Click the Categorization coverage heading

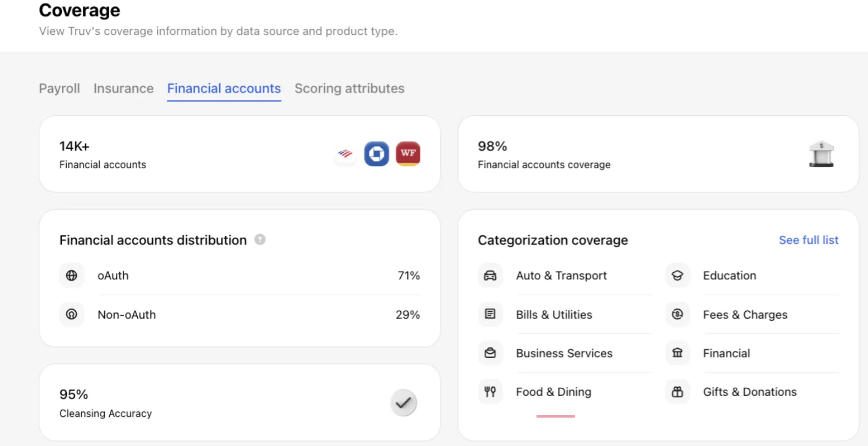553,240
